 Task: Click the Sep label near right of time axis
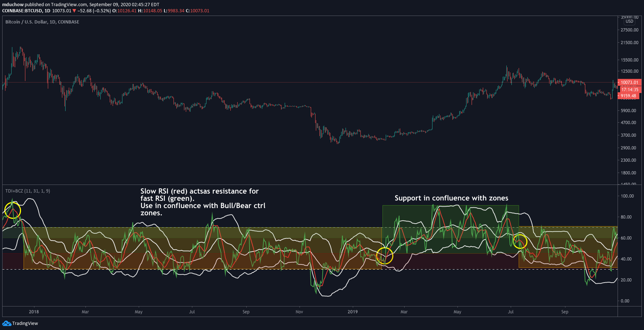[x=565, y=312]
